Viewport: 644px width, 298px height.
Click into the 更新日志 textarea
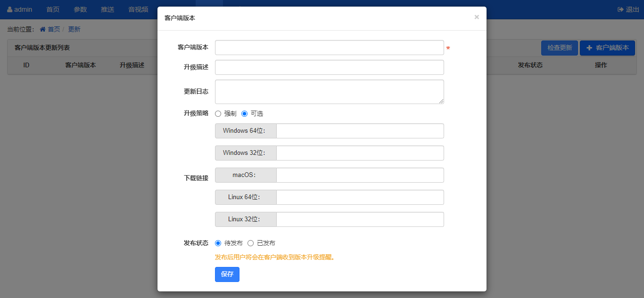click(329, 91)
